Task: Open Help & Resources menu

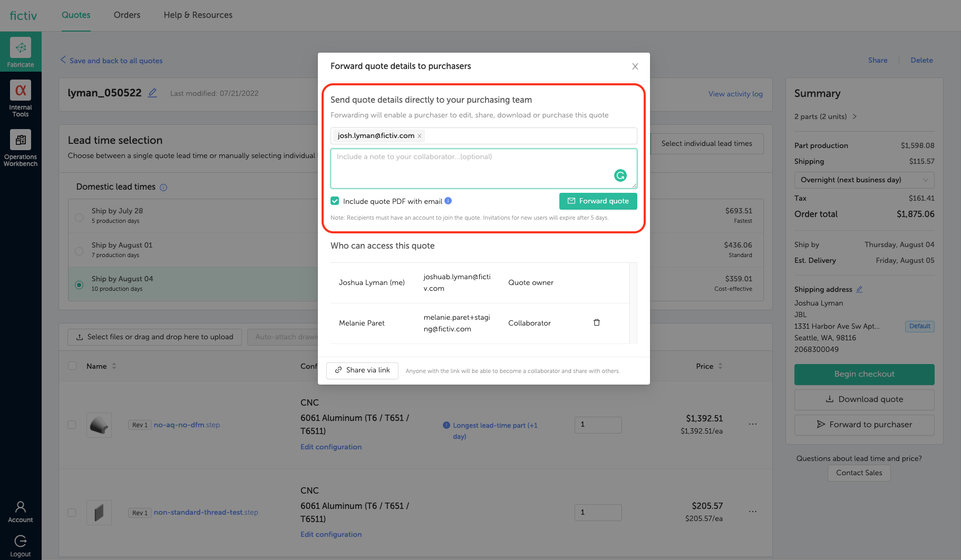Action: coord(198,15)
